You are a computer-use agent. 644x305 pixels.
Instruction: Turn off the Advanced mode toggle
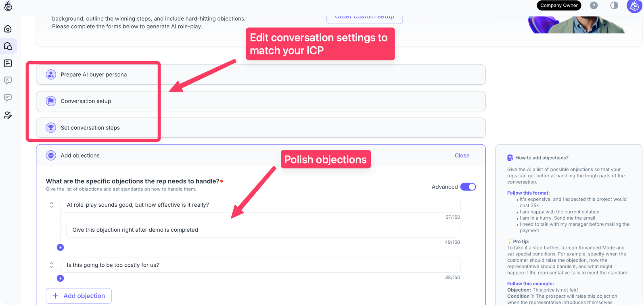tap(468, 187)
